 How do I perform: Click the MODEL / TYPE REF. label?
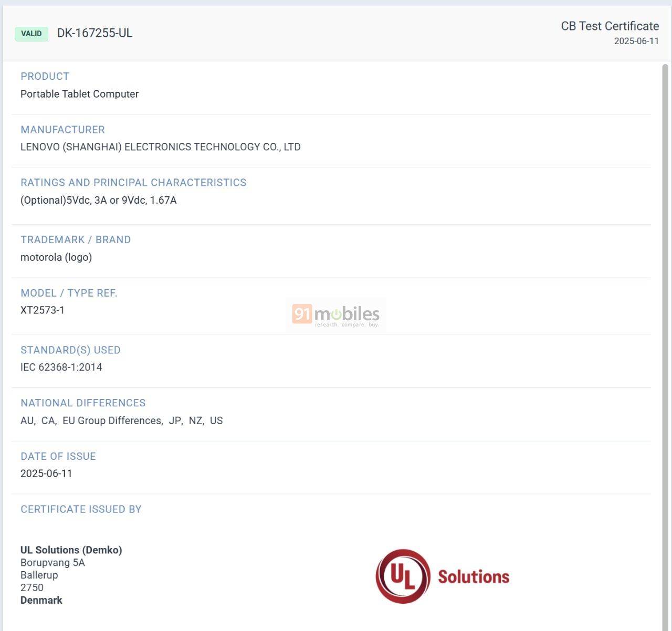[69, 293]
